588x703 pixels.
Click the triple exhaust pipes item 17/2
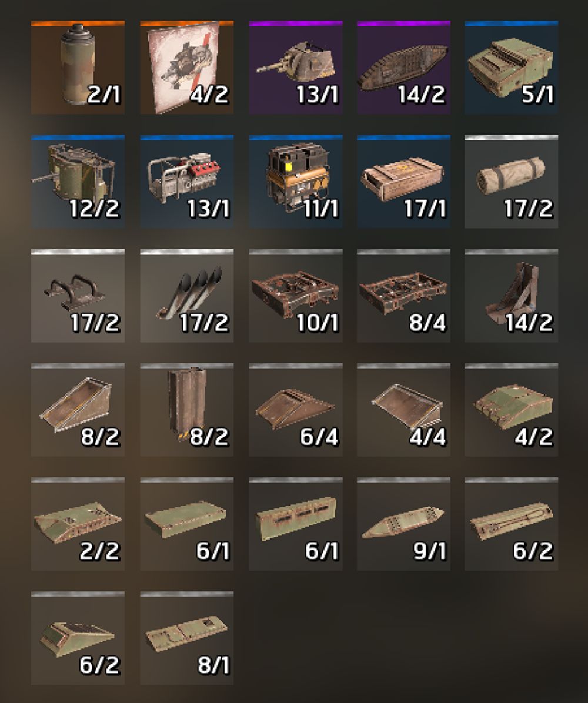click(187, 296)
